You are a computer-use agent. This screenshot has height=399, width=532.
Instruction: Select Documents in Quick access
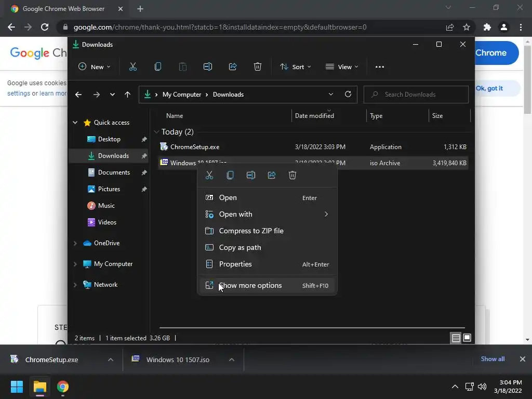point(109,172)
